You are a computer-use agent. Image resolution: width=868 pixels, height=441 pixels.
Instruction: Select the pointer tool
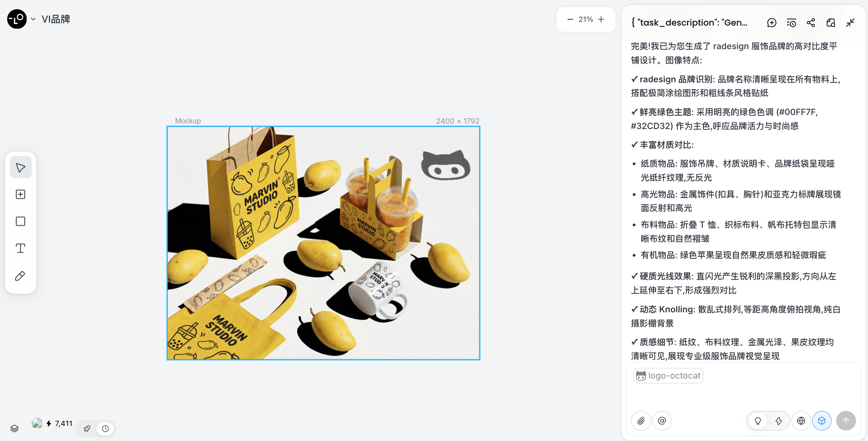tap(20, 167)
